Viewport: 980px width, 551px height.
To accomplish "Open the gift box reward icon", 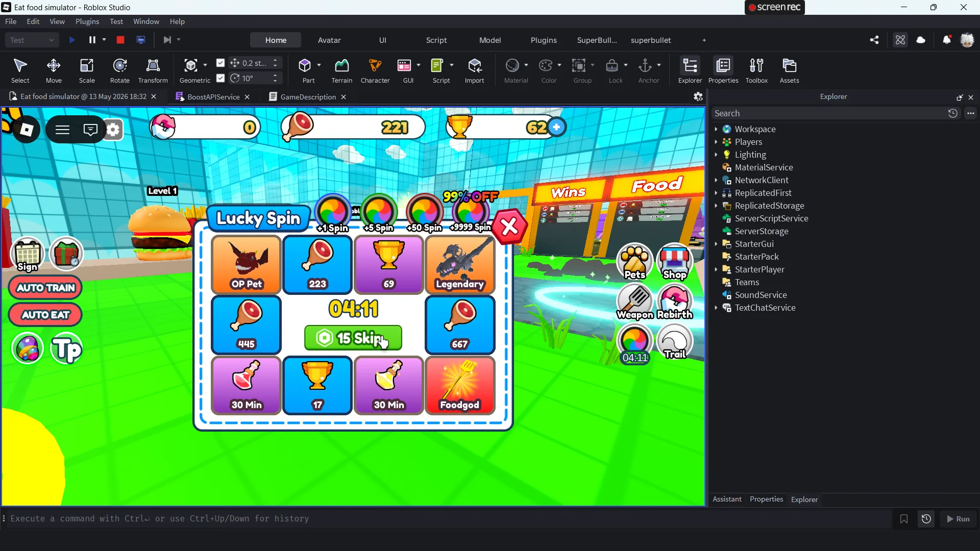I will [66, 254].
